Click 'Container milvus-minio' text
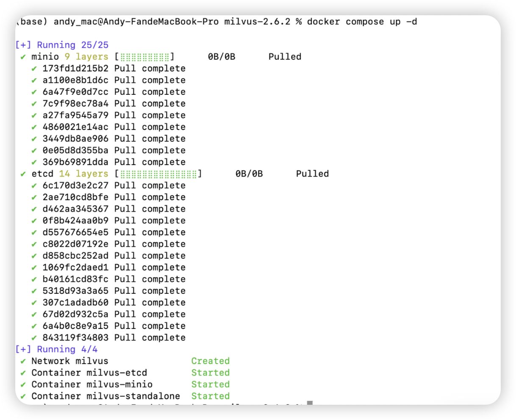Viewport: 516px width, 420px height. (x=92, y=385)
